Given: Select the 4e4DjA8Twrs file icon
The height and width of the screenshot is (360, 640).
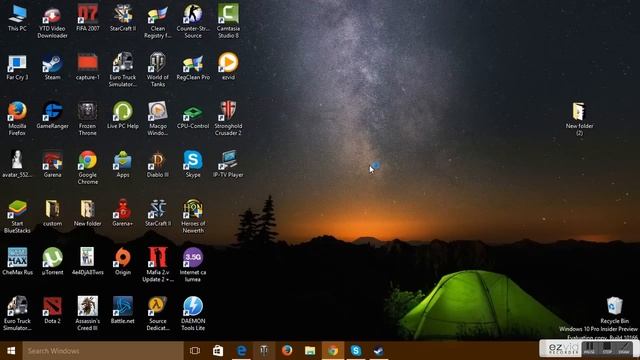Looking at the screenshot, I should pos(88,262).
